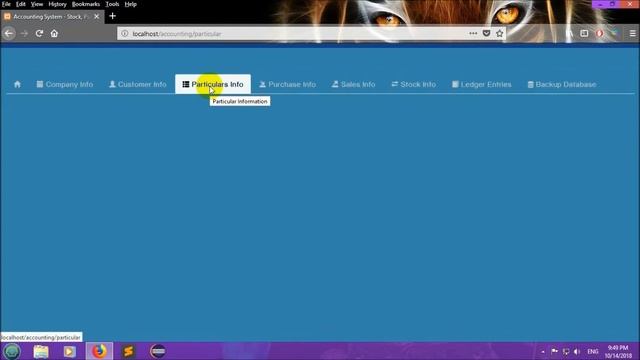640x360 pixels.
Task: Open the Ledger Entries tab
Action: [482, 84]
